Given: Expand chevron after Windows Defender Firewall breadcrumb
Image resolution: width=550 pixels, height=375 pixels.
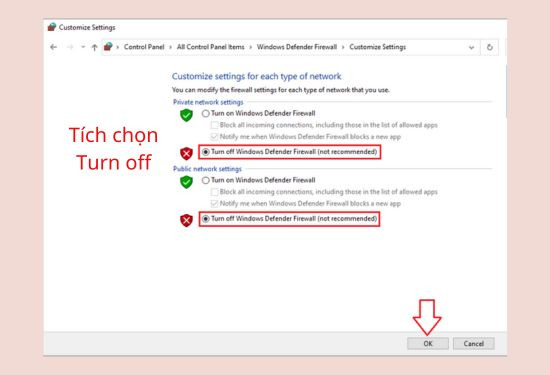Looking at the screenshot, I should click(x=343, y=47).
